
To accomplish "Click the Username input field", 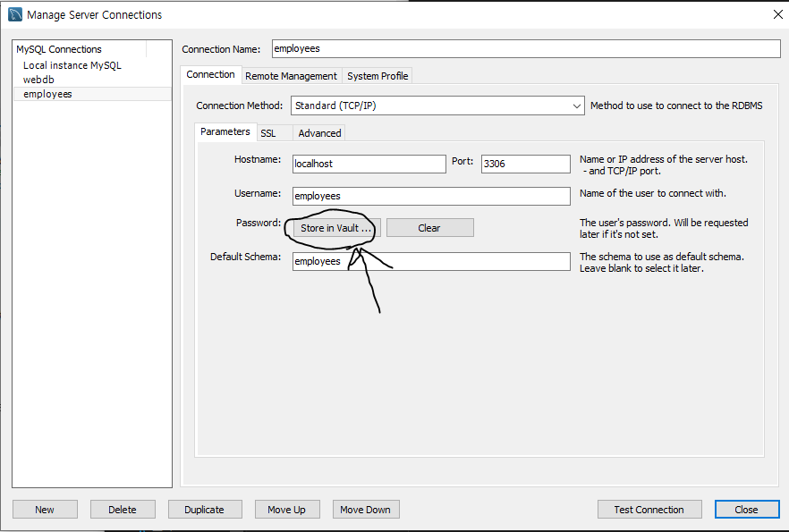I will tap(431, 196).
